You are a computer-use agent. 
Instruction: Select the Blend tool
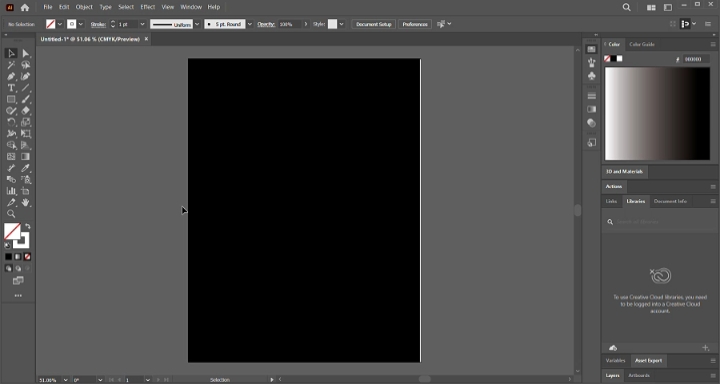11,180
